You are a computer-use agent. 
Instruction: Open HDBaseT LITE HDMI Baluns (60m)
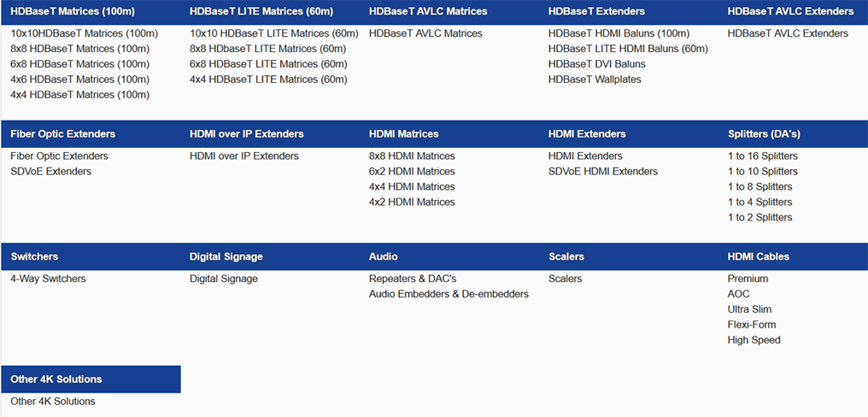point(628,49)
